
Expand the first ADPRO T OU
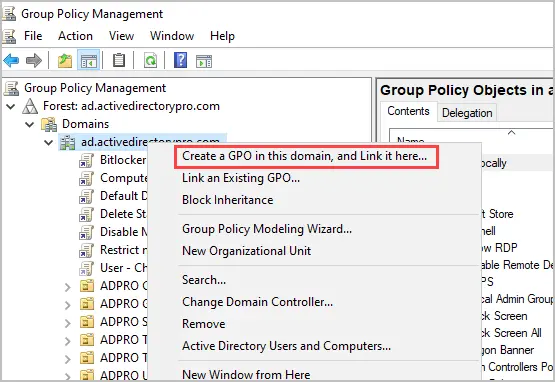(x=68, y=341)
